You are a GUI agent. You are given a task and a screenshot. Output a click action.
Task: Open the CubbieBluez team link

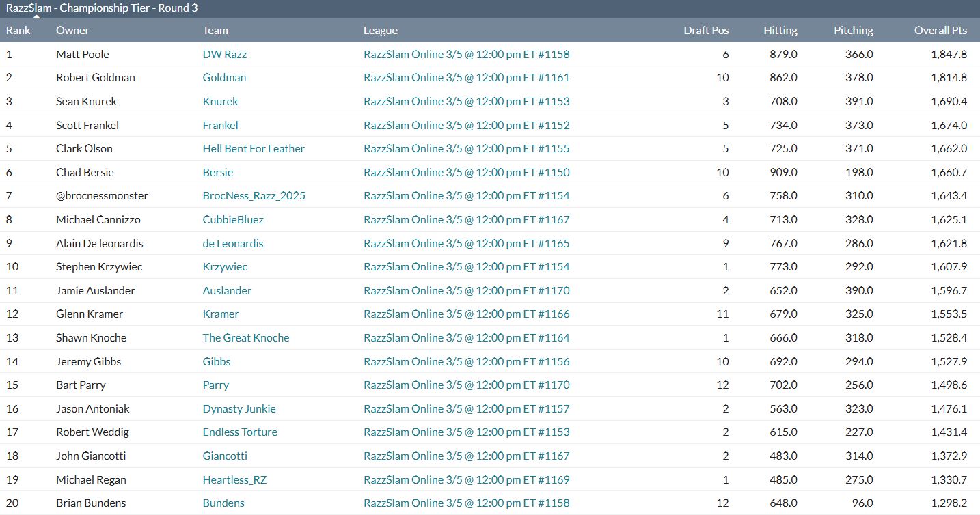click(x=233, y=219)
